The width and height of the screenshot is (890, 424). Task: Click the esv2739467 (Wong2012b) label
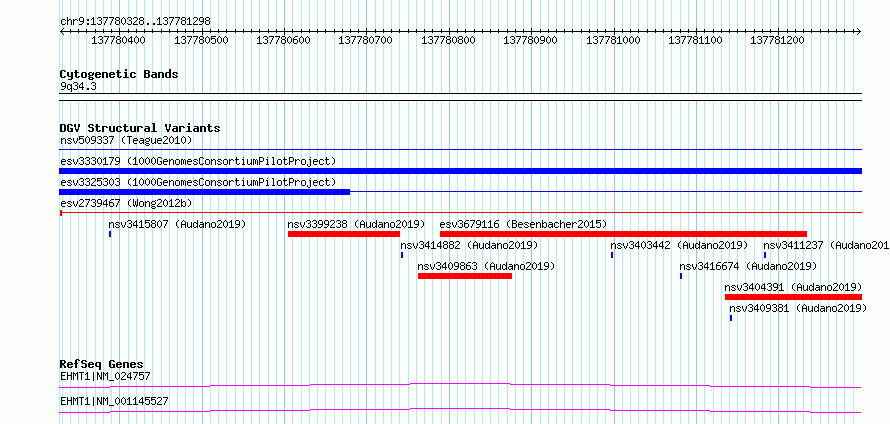tap(126, 203)
